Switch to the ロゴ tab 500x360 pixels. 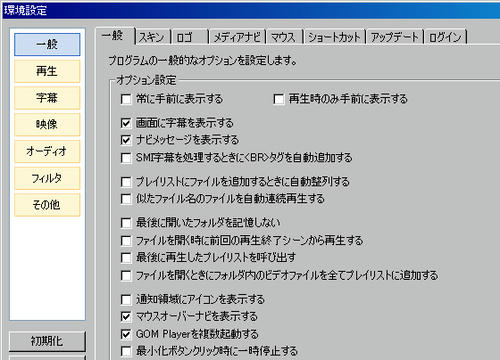pos(189,37)
